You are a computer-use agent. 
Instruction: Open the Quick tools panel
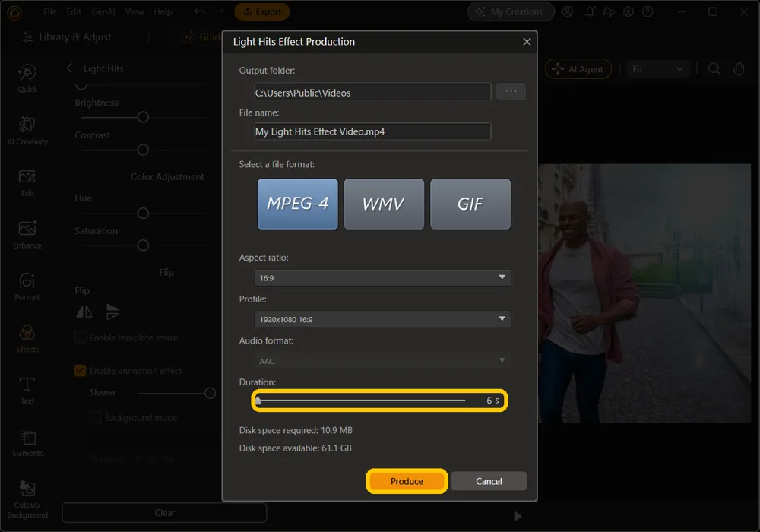tap(27, 78)
